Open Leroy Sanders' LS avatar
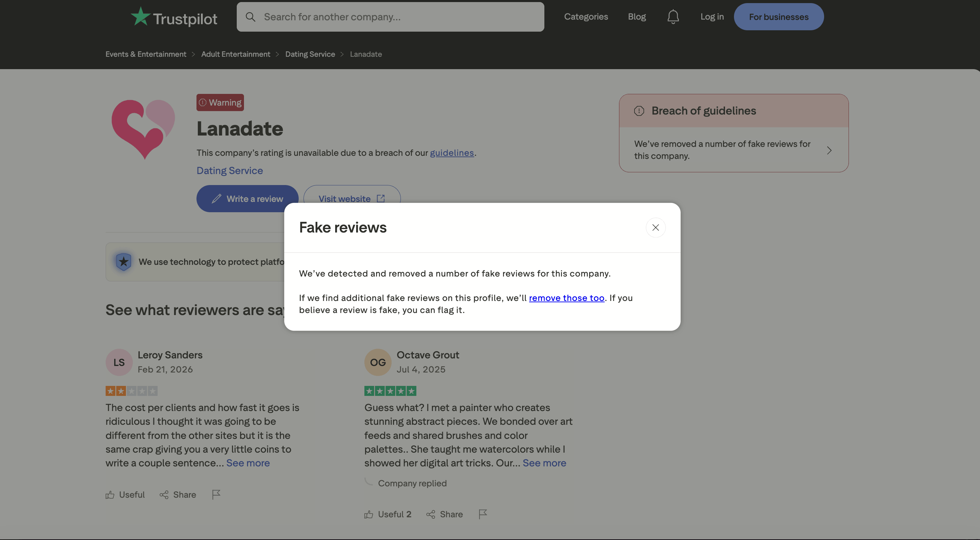The width and height of the screenshot is (980, 540). [119, 362]
